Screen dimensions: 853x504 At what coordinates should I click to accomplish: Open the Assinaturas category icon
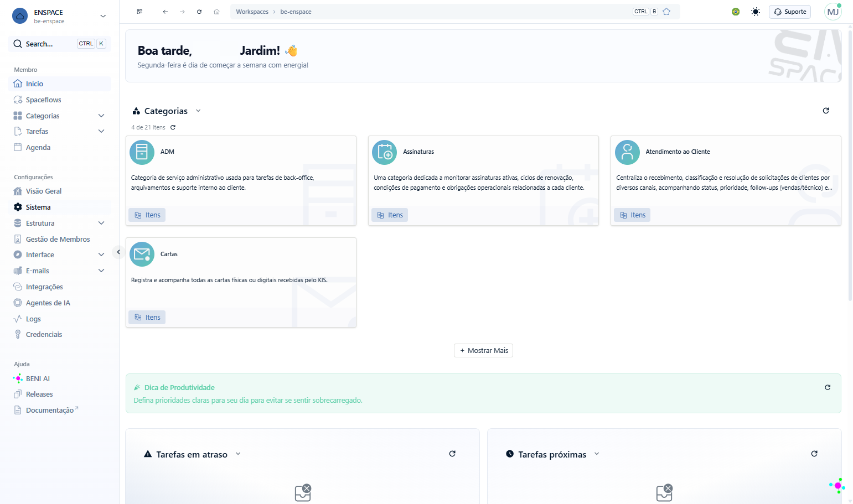point(384,152)
